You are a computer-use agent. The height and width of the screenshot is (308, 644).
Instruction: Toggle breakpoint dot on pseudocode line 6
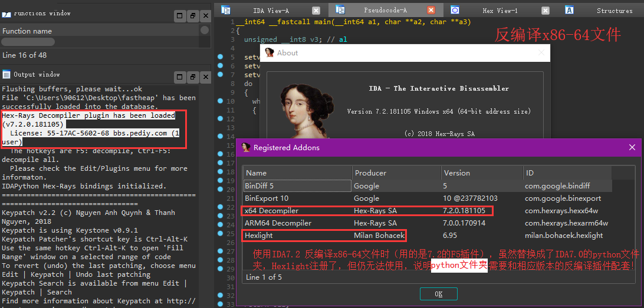pos(220,65)
